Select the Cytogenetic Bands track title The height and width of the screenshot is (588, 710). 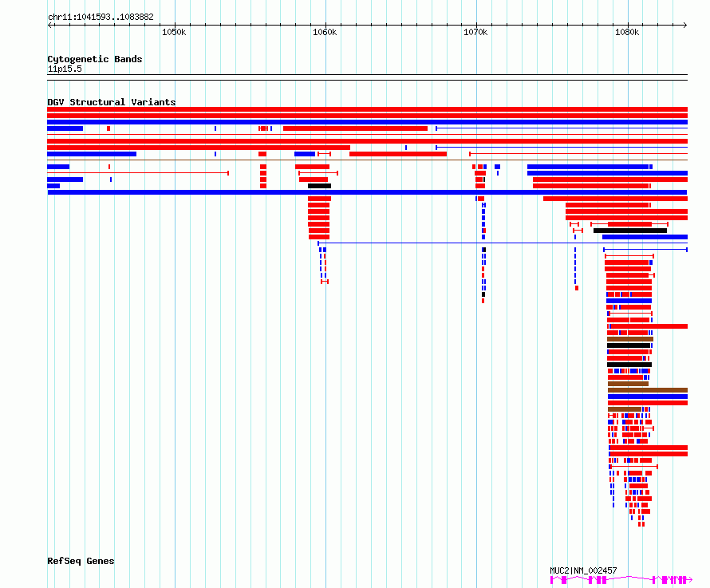95,59
